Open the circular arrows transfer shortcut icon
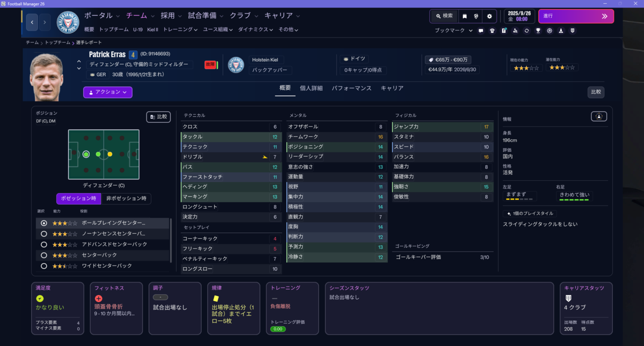Image resolution: width=644 pixels, height=346 pixels. tap(526, 31)
